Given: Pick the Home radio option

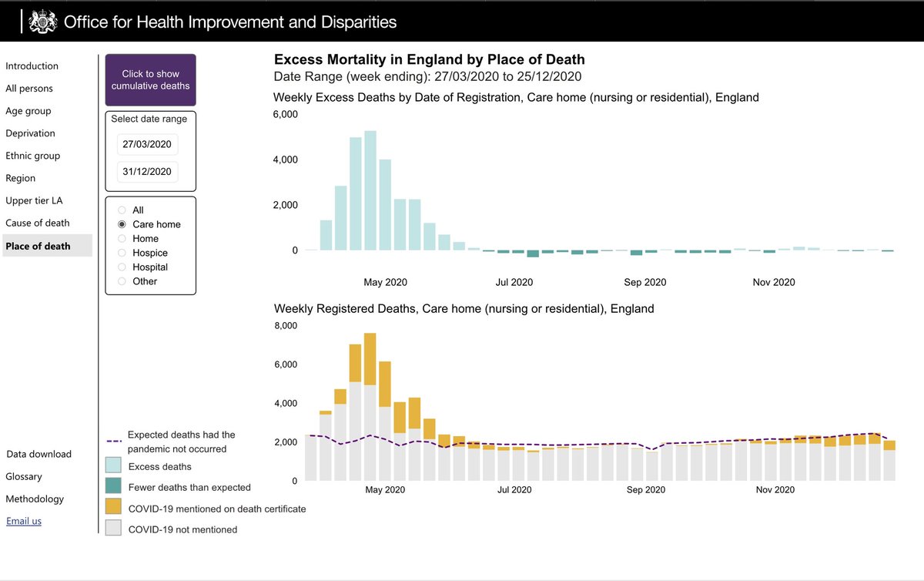Looking at the screenshot, I should [122, 239].
